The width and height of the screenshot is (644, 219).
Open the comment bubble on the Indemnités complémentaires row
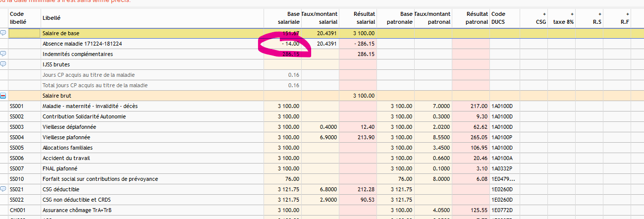[3, 54]
